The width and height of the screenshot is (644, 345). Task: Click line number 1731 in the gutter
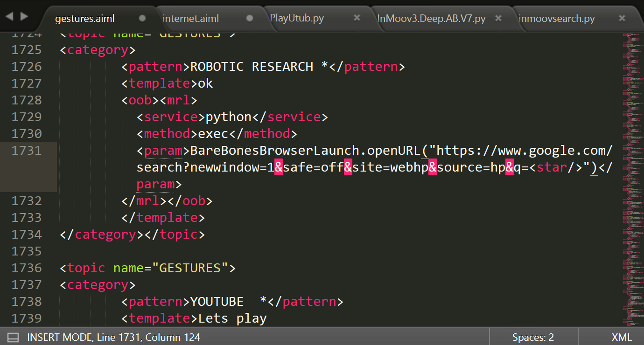pyautogui.click(x=27, y=151)
